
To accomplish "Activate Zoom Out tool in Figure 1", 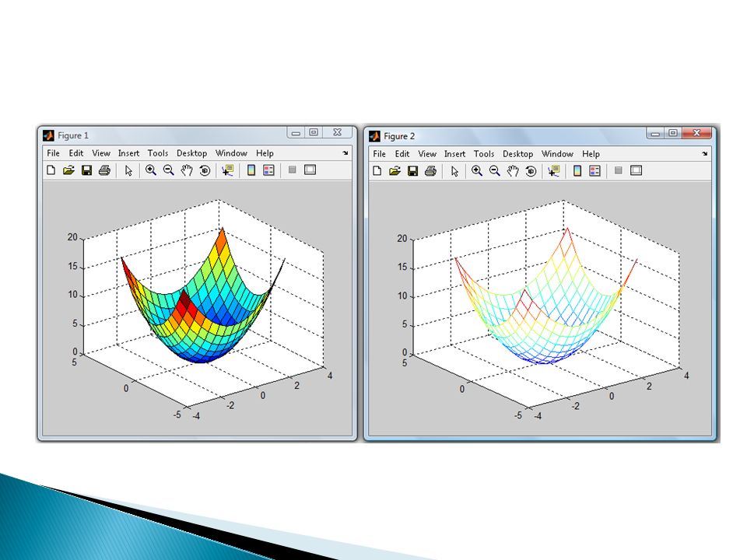I will point(168,170).
